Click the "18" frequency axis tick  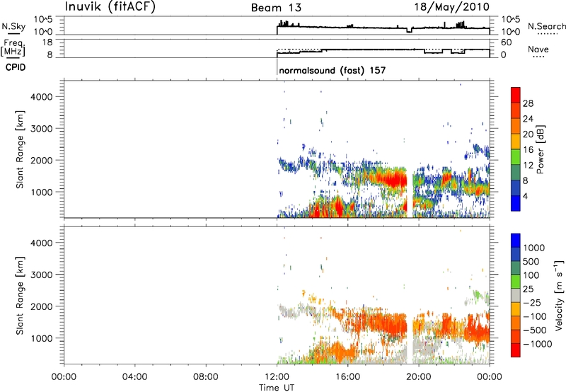point(47,42)
